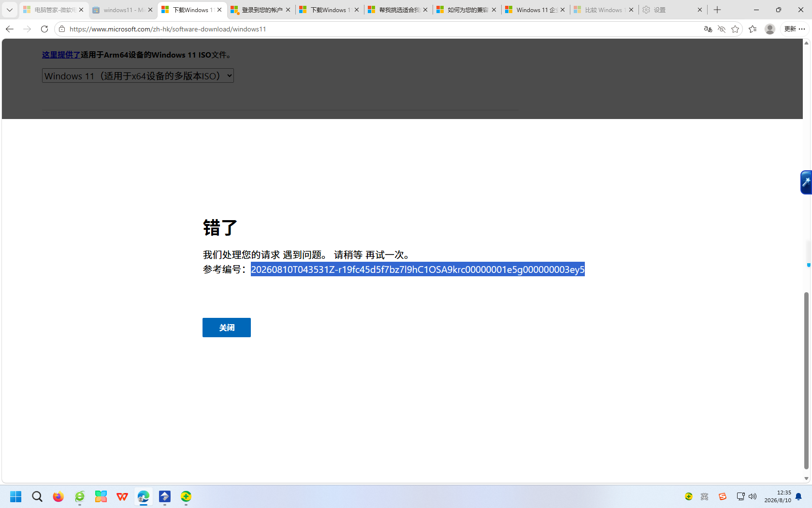Go forward to the next page
The height and width of the screenshot is (508, 812).
coord(27,29)
